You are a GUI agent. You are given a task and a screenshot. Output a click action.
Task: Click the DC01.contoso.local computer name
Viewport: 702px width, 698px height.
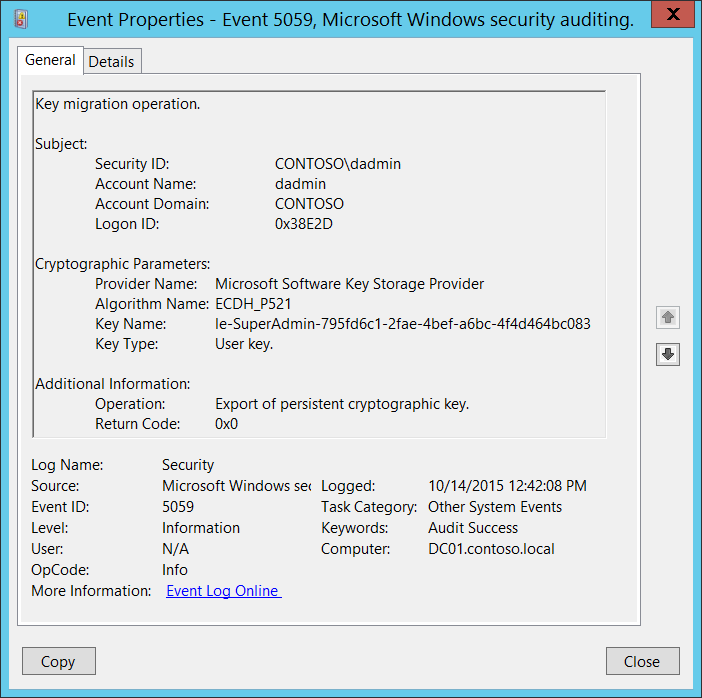click(x=491, y=549)
